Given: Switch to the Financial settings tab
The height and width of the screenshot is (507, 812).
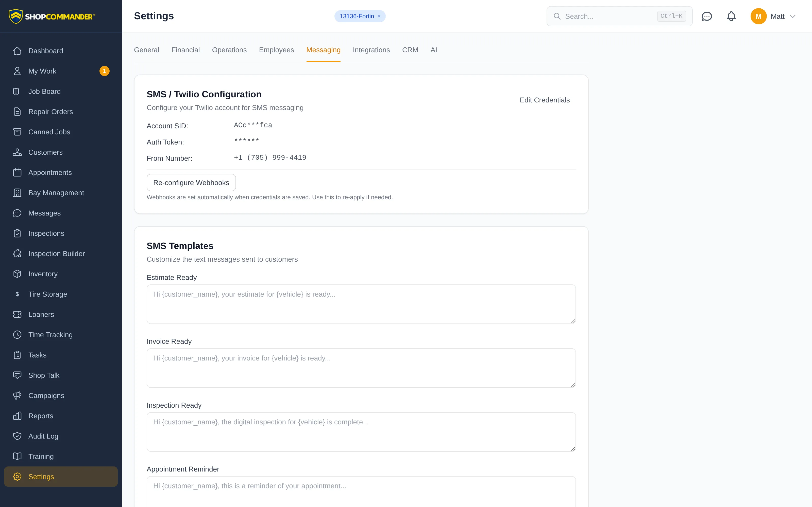Looking at the screenshot, I should 185,50.
